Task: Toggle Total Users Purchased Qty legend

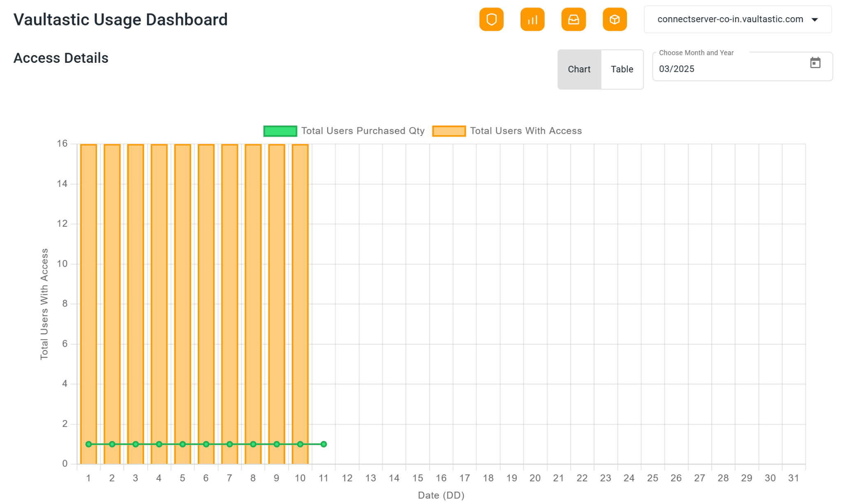Action: pyautogui.click(x=362, y=131)
